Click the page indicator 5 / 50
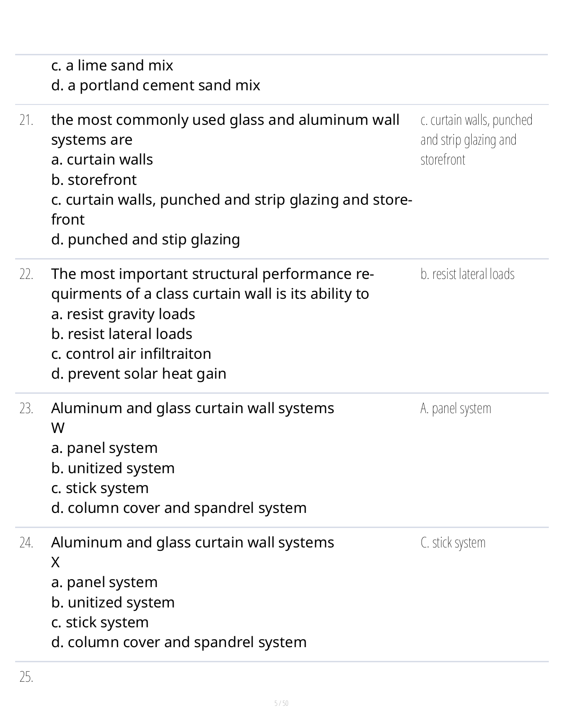Image resolution: width=563 pixels, height=728 pixels. (281, 703)
